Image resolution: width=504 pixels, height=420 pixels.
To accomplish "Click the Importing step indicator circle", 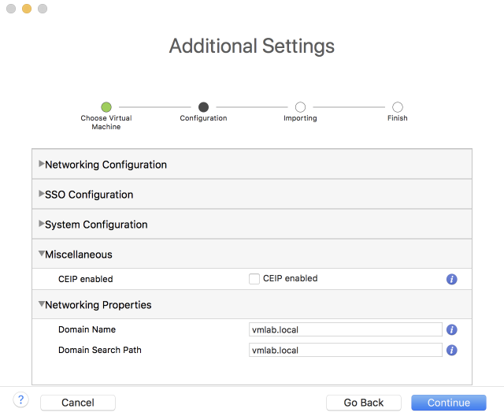I will pyautogui.click(x=300, y=107).
